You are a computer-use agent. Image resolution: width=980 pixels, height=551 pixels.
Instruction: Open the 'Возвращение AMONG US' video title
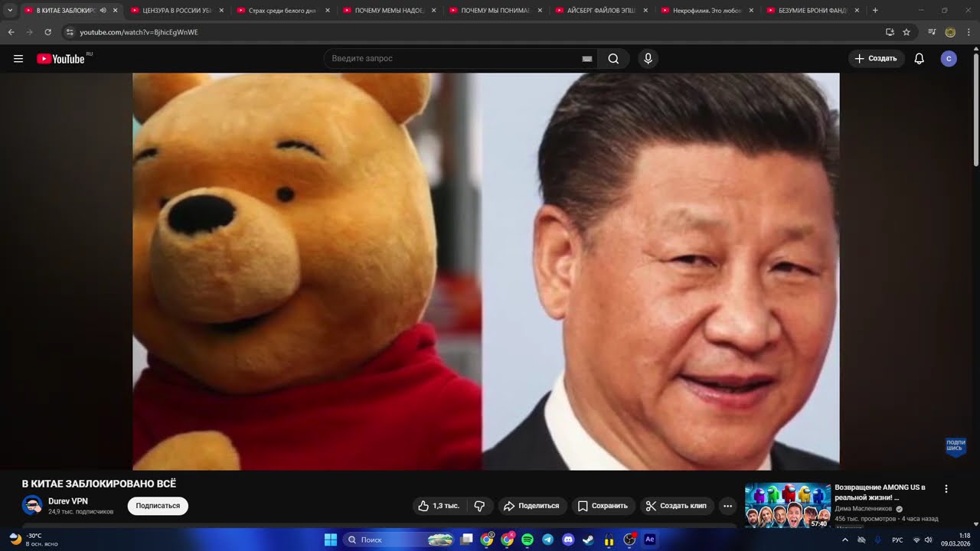[x=880, y=492]
